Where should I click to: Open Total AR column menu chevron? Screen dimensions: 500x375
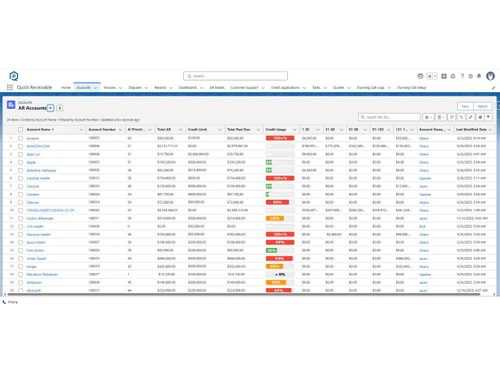click(x=180, y=129)
